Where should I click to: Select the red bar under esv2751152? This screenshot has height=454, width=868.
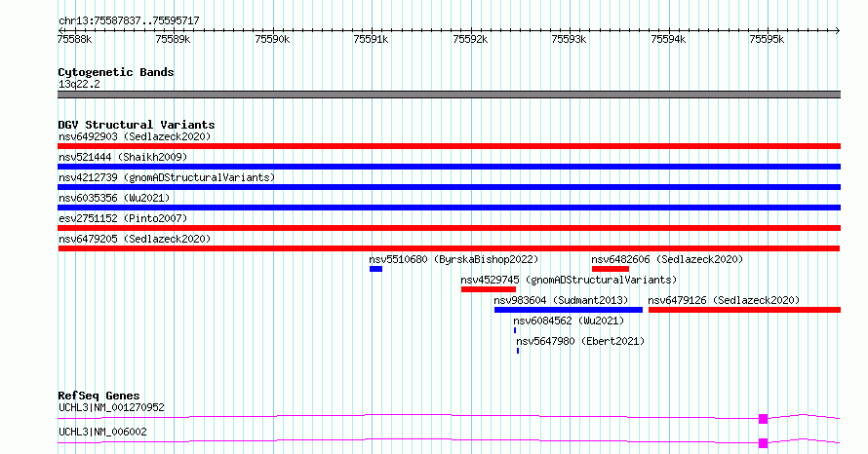[449, 228]
